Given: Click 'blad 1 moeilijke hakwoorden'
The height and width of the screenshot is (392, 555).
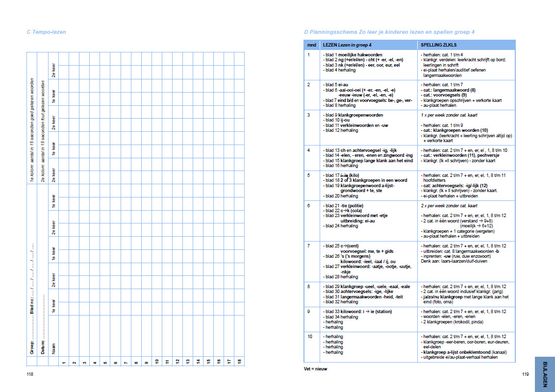Looking at the screenshot, I should 353,55.
